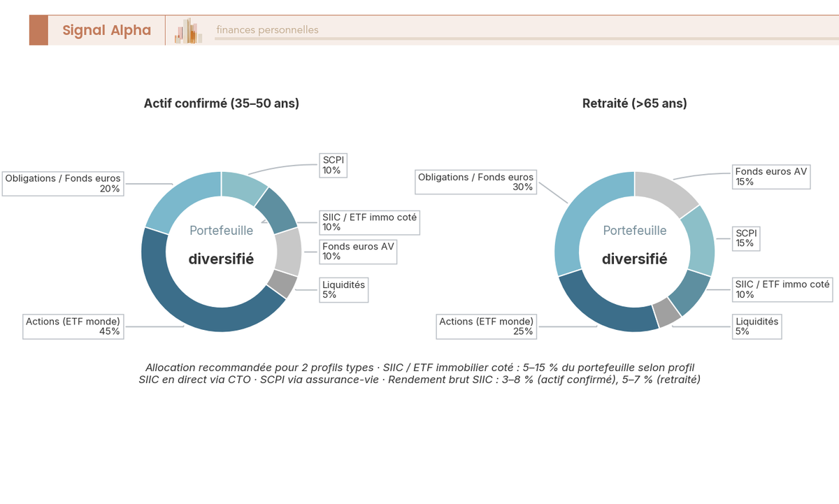Screen dimensions: 839x504
Task: Click the Signal Alpha logo
Action: click(x=107, y=30)
